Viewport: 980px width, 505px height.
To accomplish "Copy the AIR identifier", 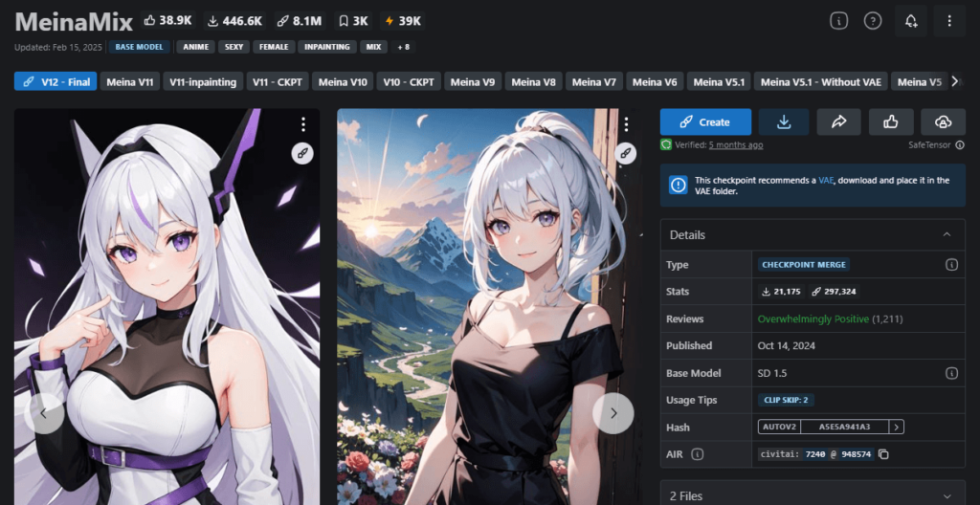I will point(883,454).
